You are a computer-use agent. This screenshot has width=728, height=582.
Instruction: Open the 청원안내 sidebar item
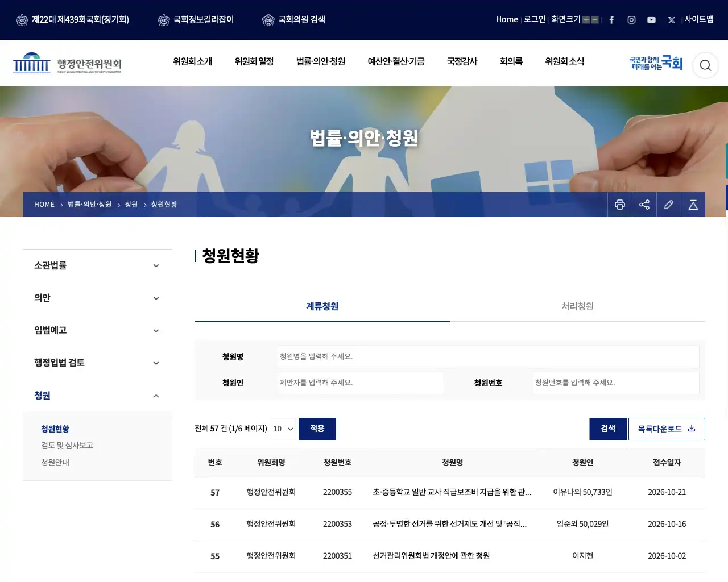[x=55, y=463]
